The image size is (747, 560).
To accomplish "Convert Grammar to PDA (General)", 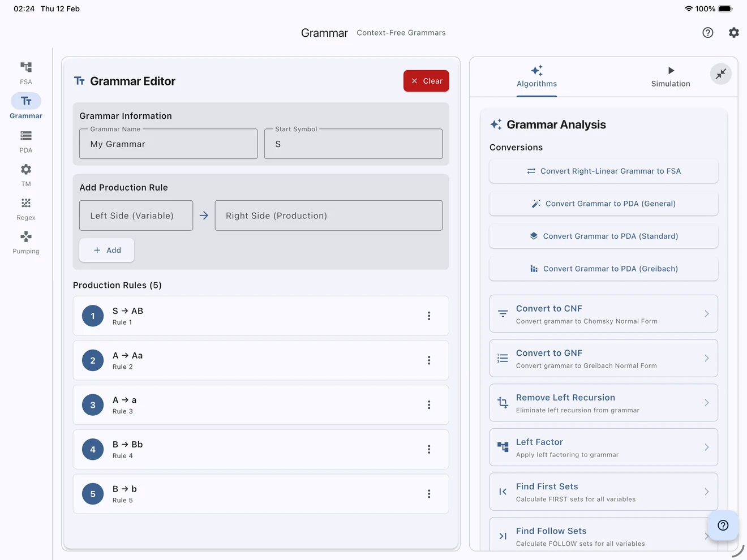I will pyautogui.click(x=603, y=204).
